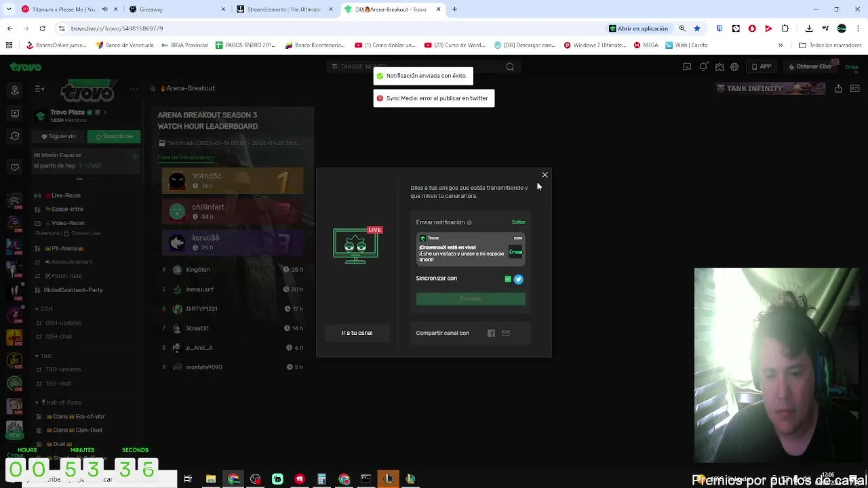Click the Hora de Visualización tab

[x=186, y=157]
